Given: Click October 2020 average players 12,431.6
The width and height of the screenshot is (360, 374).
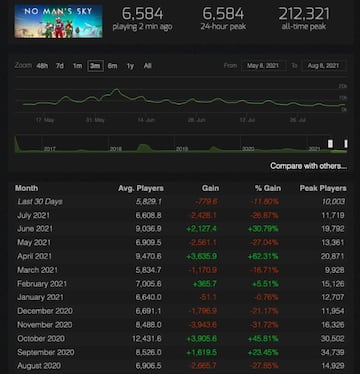Looking at the screenshot, I should click(x=147, y=338).
